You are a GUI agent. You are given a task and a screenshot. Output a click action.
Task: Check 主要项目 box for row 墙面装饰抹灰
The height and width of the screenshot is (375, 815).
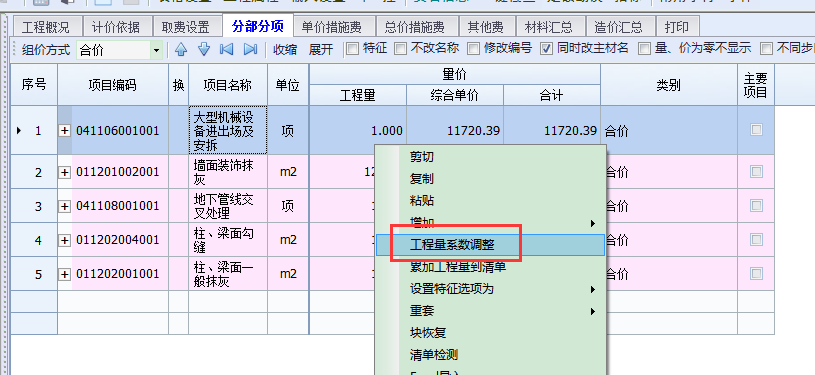click(x=756, y=171)
